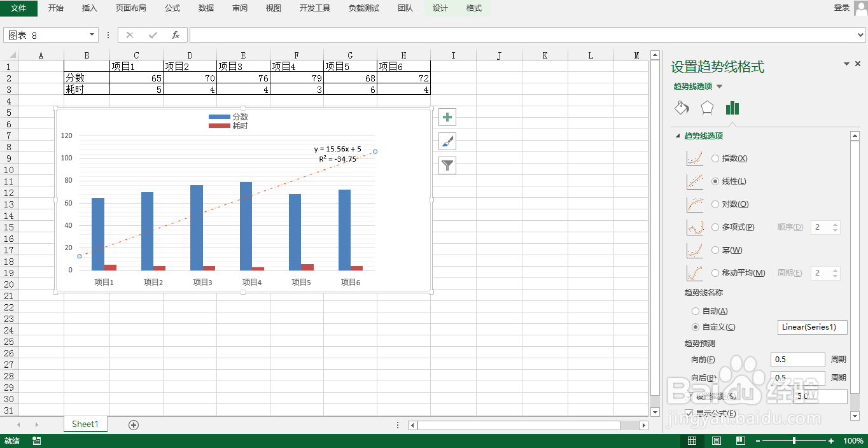The height and width of the screenshot is (448, 868).
Task: Switch to Page Break Preview icon
Action: tap(741, 441)
